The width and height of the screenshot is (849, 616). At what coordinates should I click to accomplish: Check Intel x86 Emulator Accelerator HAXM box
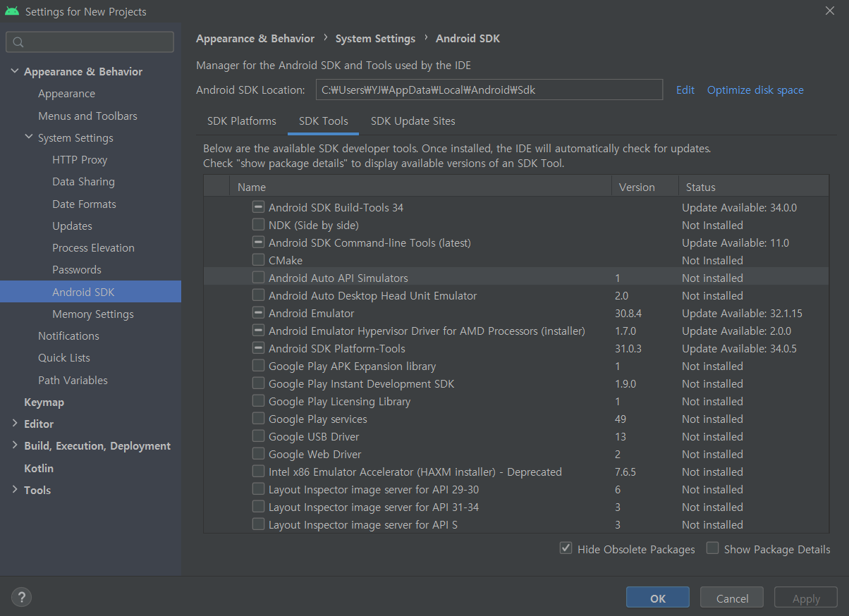[x=258, y=472]
